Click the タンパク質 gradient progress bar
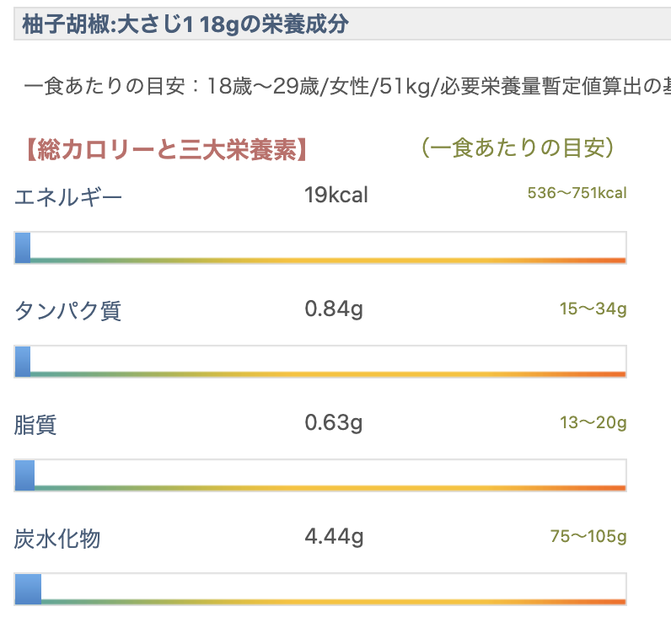Viewport: 671px width, 644px height. 320,361
